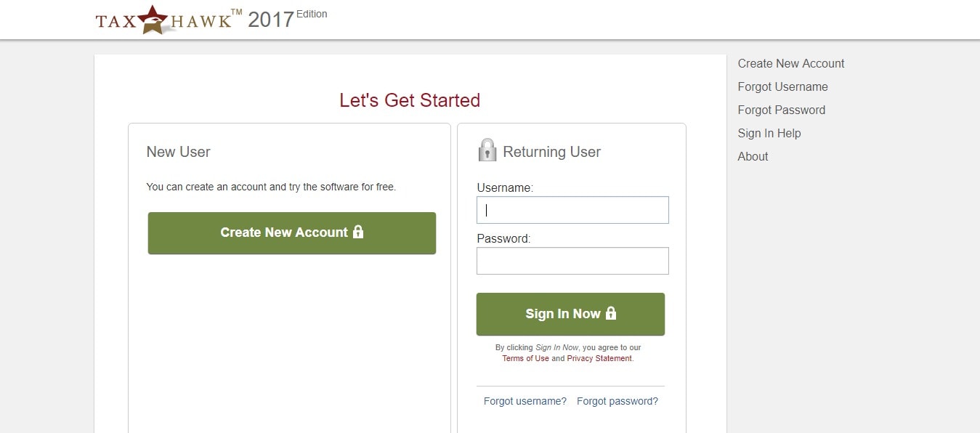The image size is (980, 433).
Task: Follow the 'Forgot password?' link under sign in
Action: [x=617, y=401]
